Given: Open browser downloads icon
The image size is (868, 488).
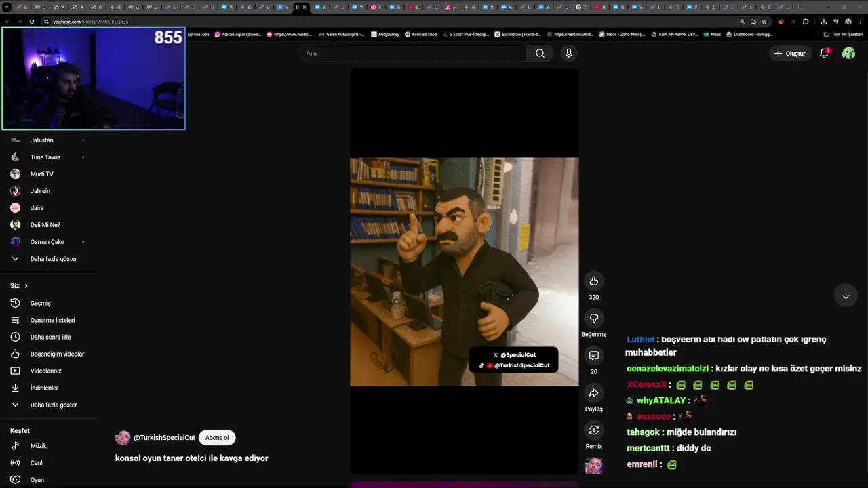Looking at the screenshot, I should 823,22.
